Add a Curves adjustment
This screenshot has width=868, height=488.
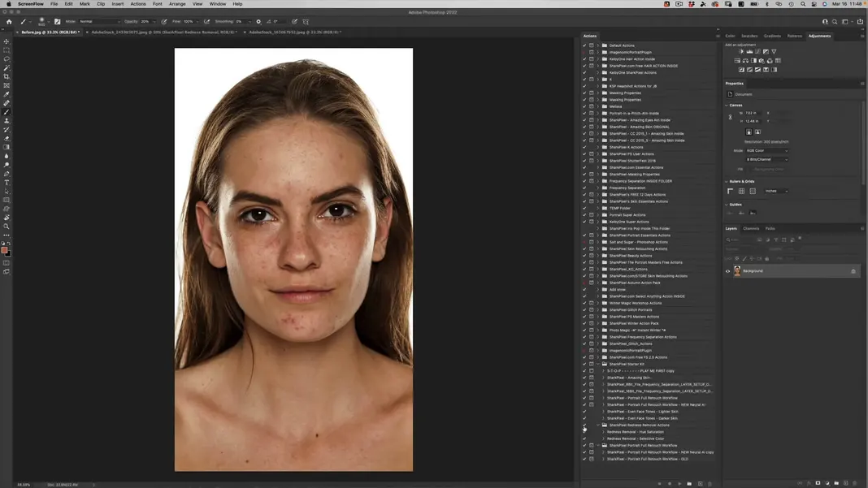757,51
